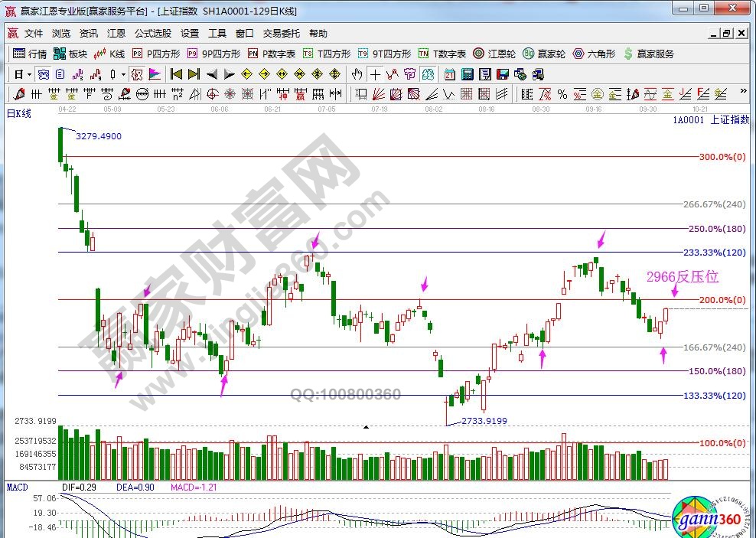Click the 2966反压位 annotation on chart

click(x=683, y=276)
